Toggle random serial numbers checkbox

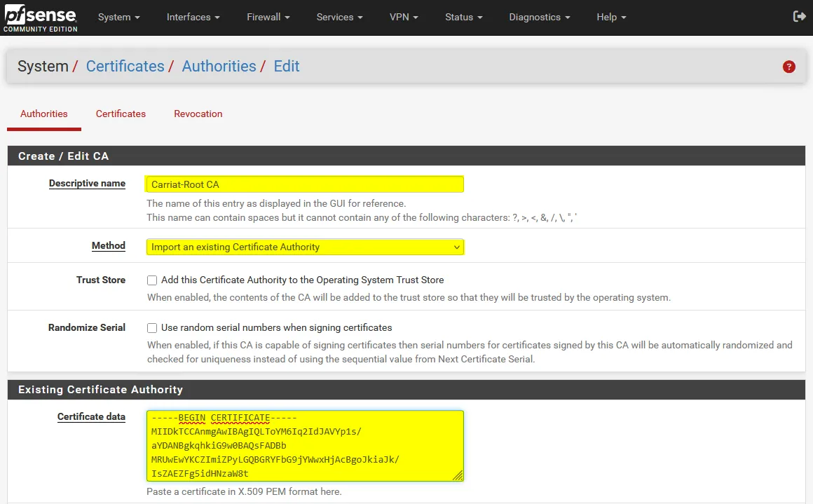(x=152, y=328)
